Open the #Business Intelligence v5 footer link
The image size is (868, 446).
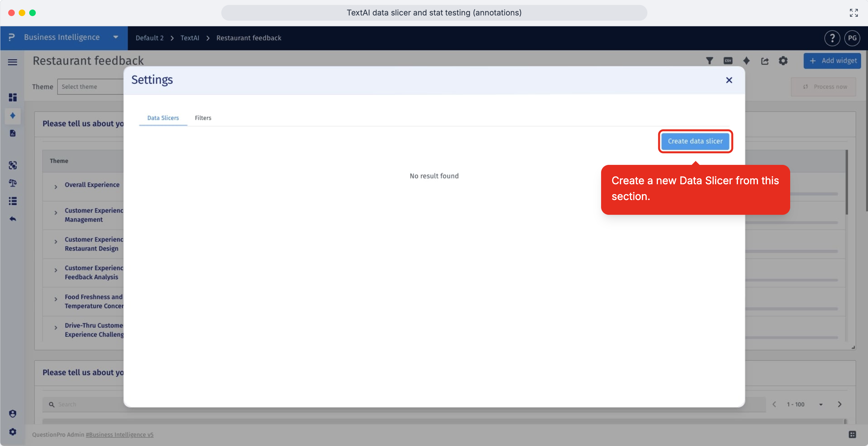click(x=119, y=435)
